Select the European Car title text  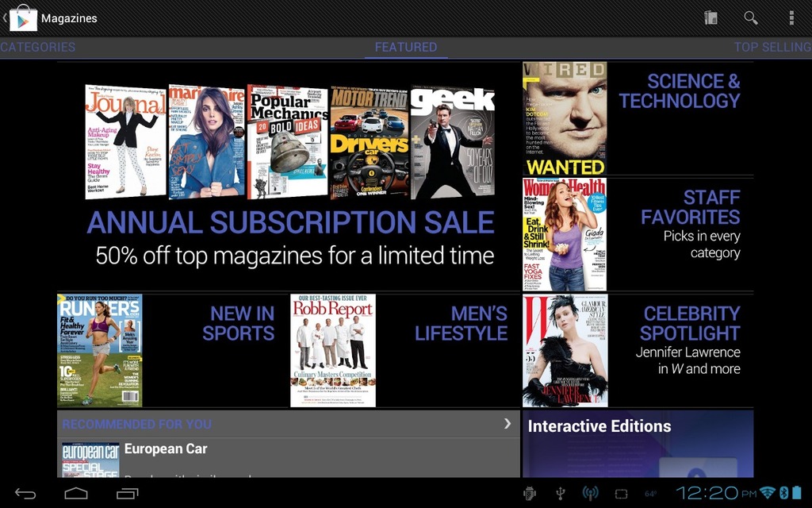(x=166, y=449)
